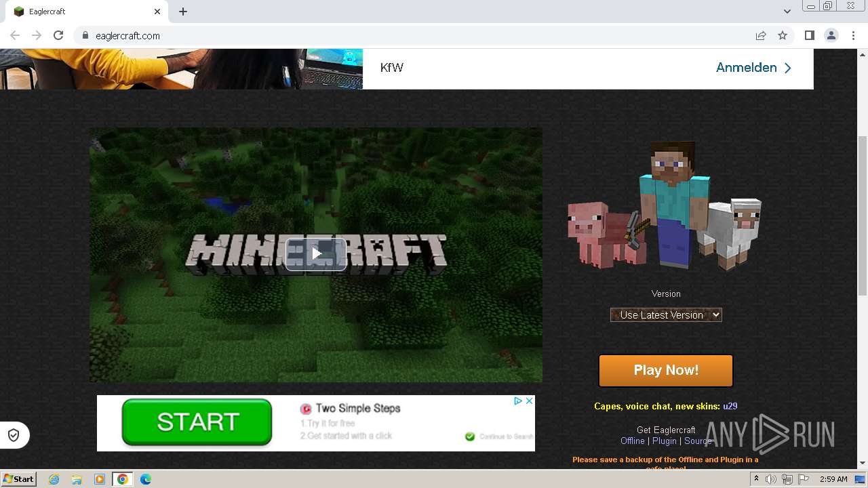868x488 pixels.
Task: Open the Chrome three-dot menu
Action: 853,35
